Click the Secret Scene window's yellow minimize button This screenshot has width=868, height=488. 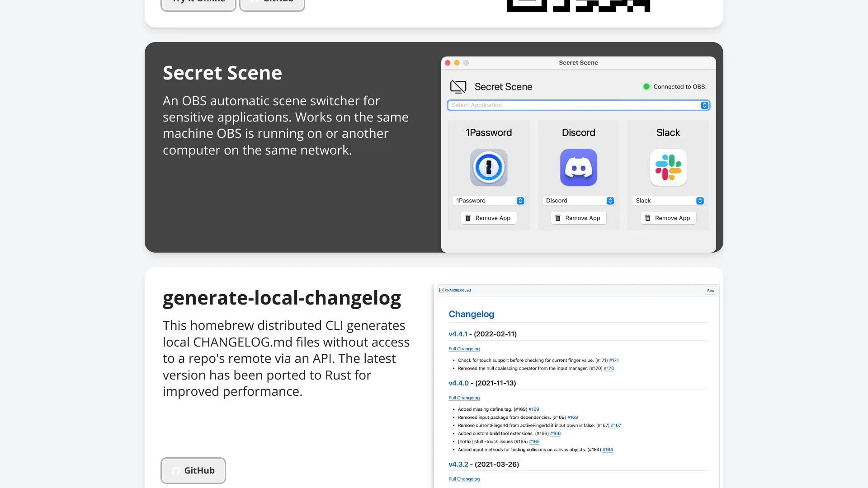click(457, 63)
